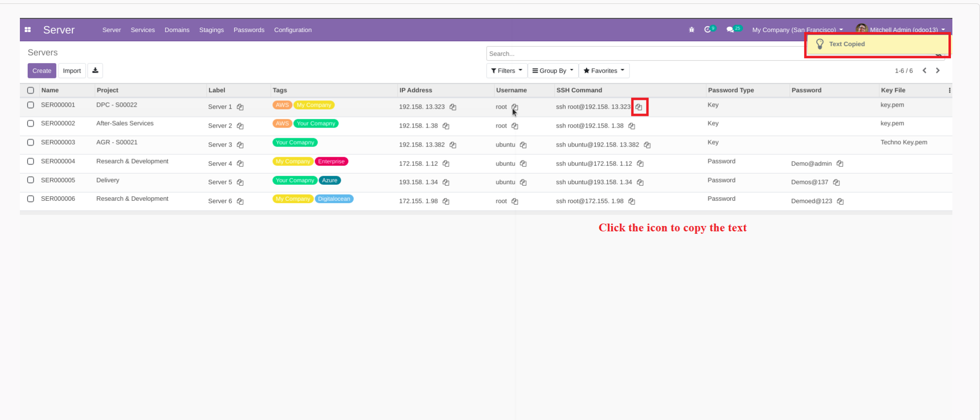980x420 pixels.
Task: Copy the Server 1 label text
Action: coord(240,107)
